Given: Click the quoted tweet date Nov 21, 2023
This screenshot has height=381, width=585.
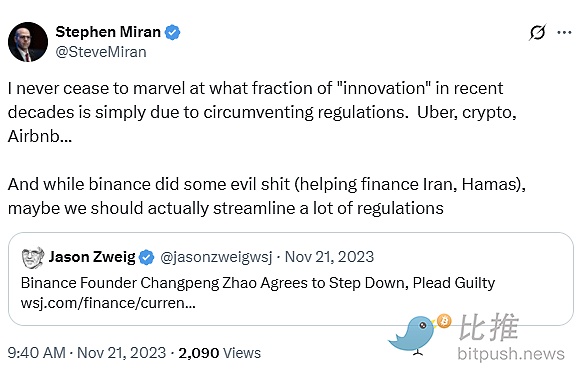Looking at the screenshot, I should 329,257.
